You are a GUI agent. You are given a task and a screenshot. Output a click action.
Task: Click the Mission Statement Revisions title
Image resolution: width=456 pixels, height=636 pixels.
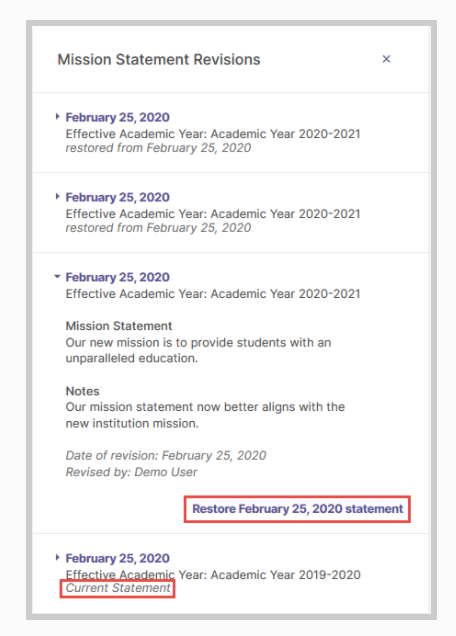(159, 60)
